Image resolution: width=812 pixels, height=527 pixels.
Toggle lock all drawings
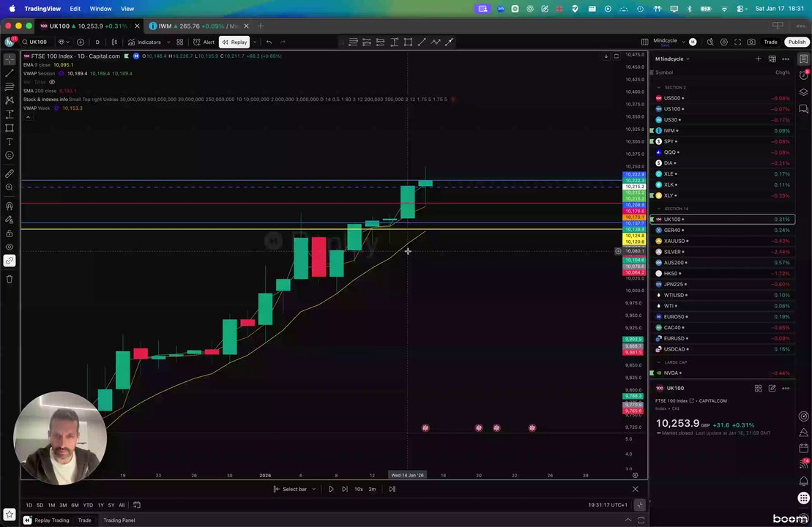point(10,233)
